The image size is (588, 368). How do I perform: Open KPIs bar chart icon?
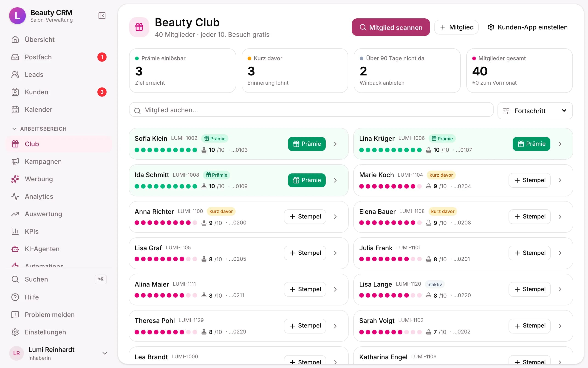[15, 231]
